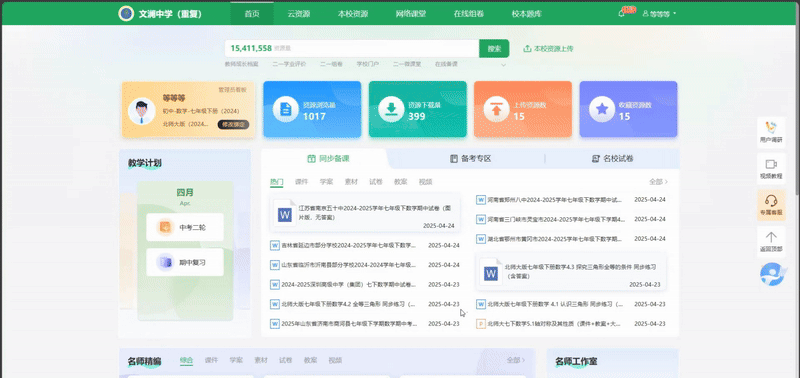Viewport: 800px width, 378px height.
Task: Select the 课件 filter in 同步备课
Action: pos(301,182)
